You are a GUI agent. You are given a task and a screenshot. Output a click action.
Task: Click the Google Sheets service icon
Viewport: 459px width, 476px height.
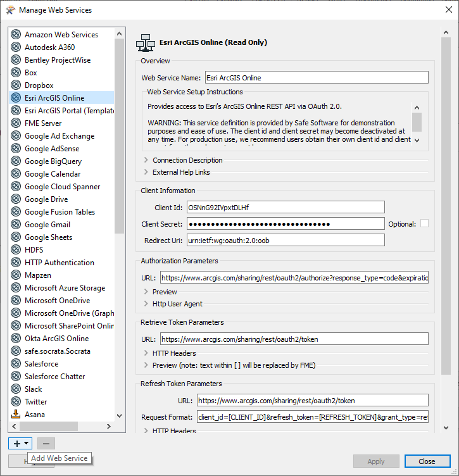coord(16,237)
